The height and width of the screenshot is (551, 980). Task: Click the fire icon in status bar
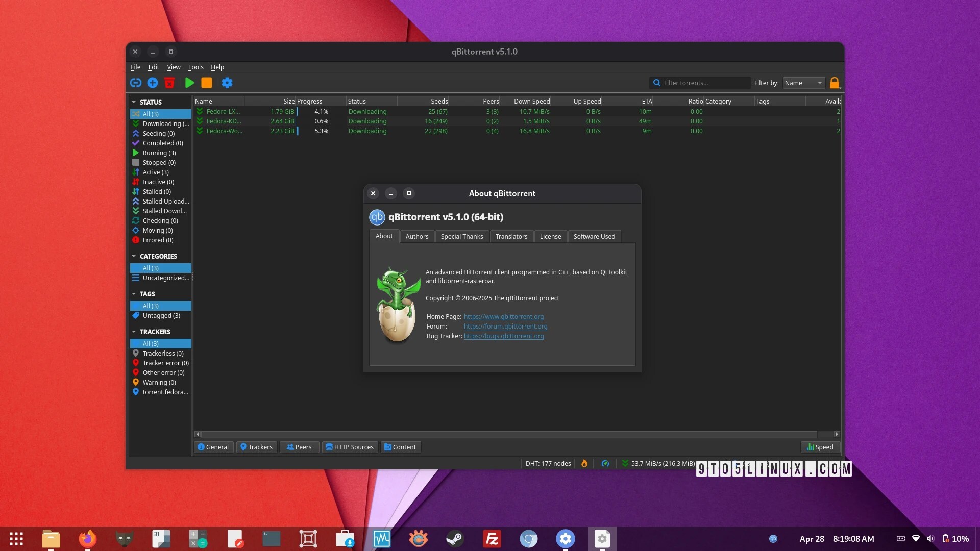tap(584, 463)
